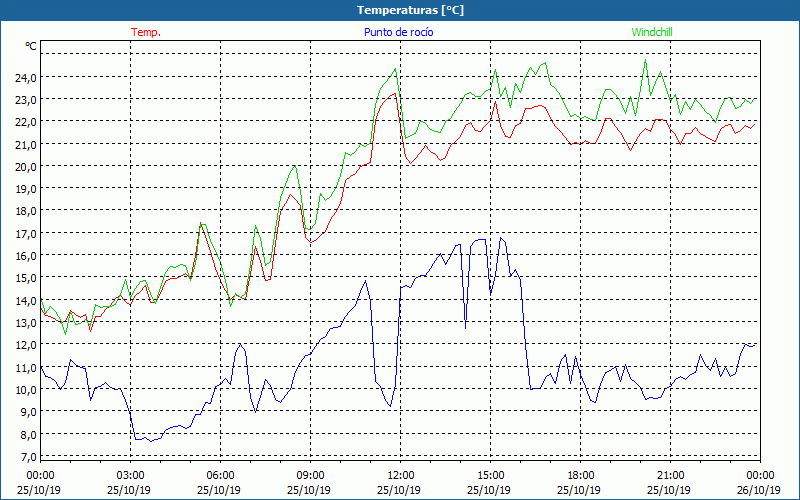Select the 12,0 y-axis value
The image size is (800, 500).
click(27, 345)
